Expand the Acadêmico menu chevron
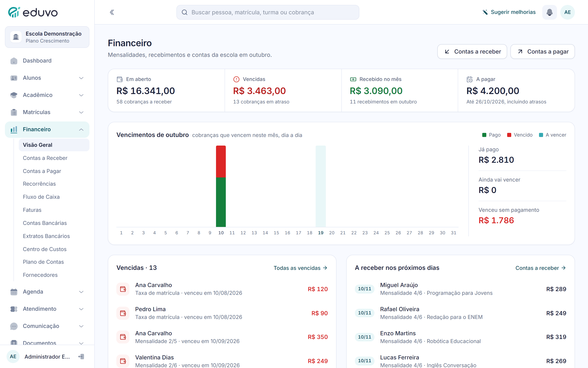Image resolution: width=588 pixels, height=368 pixels. coord(81,95)
